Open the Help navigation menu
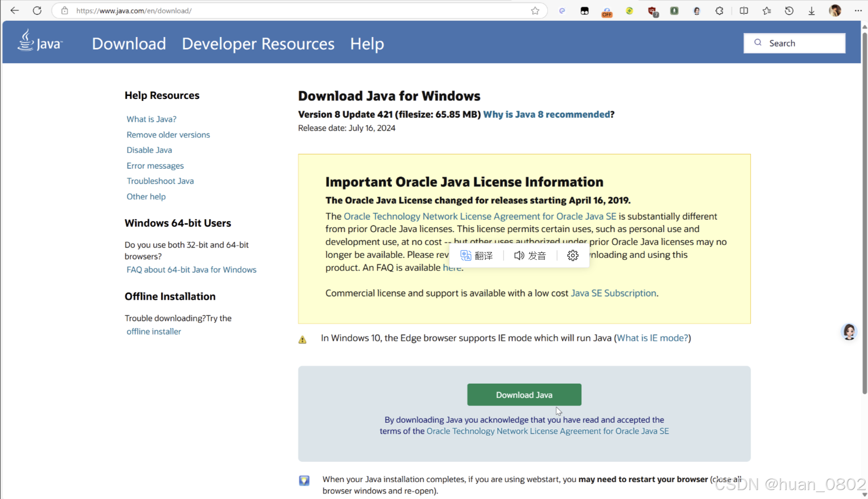Viewport: 868px width, 499px height. coord(366,44)
